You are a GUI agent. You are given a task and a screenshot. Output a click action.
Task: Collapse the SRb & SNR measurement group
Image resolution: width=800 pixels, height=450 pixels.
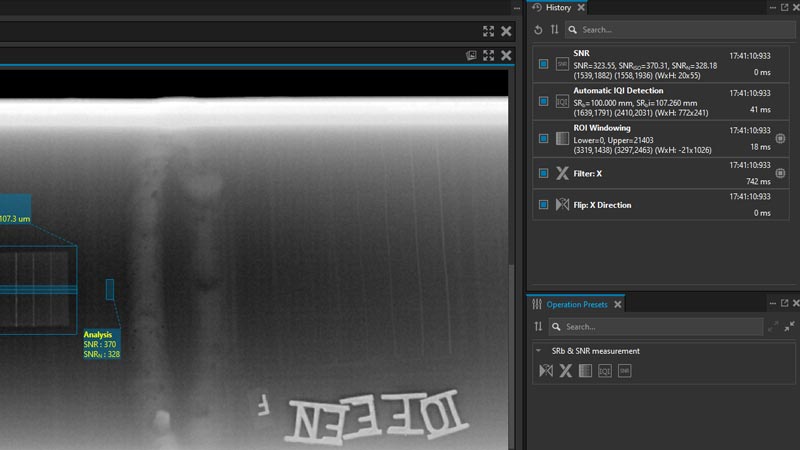pos(539,351)
